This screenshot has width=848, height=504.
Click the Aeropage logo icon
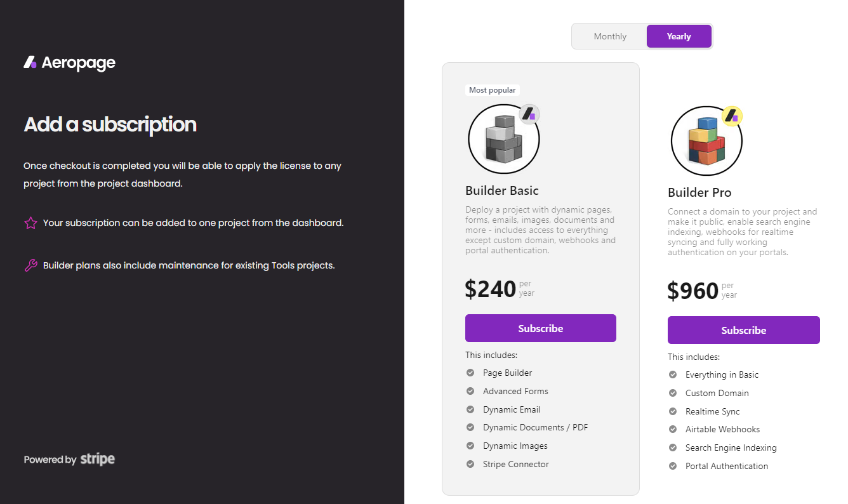30,62
